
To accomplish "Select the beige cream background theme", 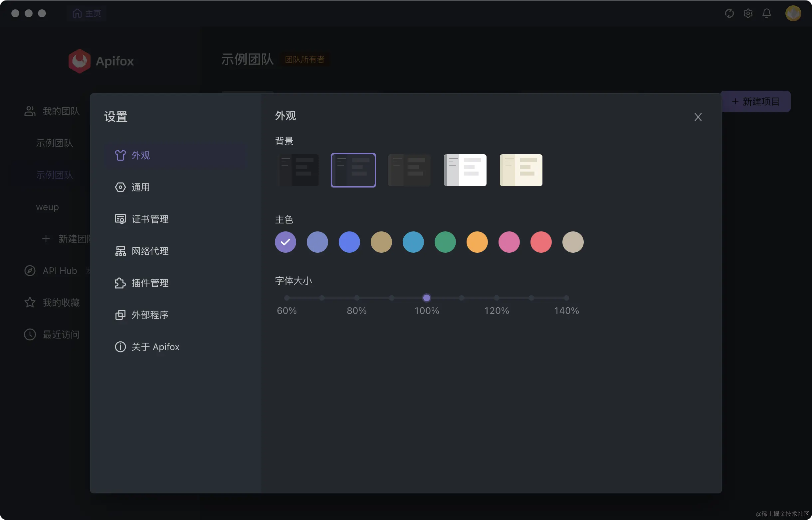I will click(x=521, y=170).
